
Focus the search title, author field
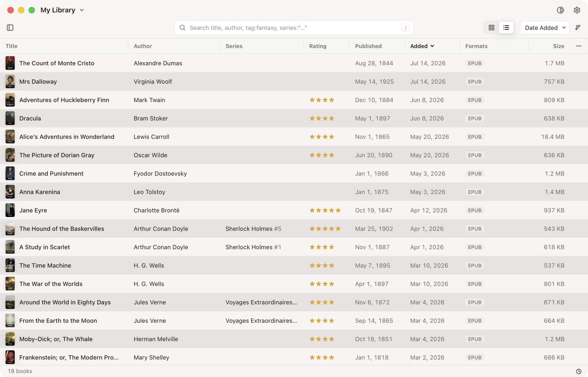294,28
